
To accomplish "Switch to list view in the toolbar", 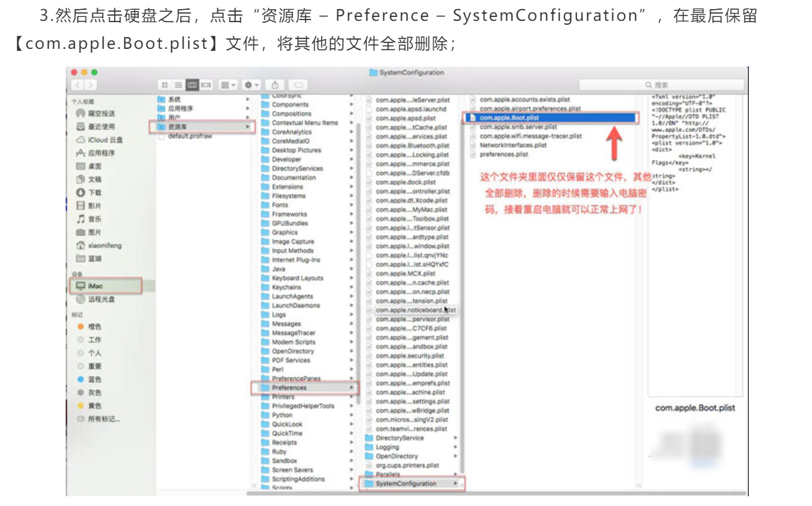I will click(178, 85).
